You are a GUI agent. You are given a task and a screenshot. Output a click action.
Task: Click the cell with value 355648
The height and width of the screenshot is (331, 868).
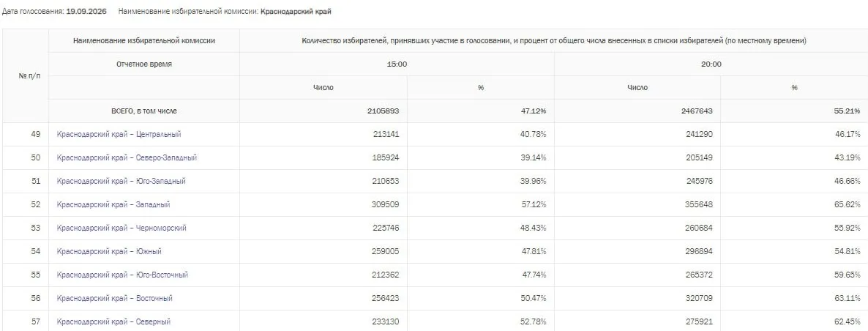(x=699, y=205)
